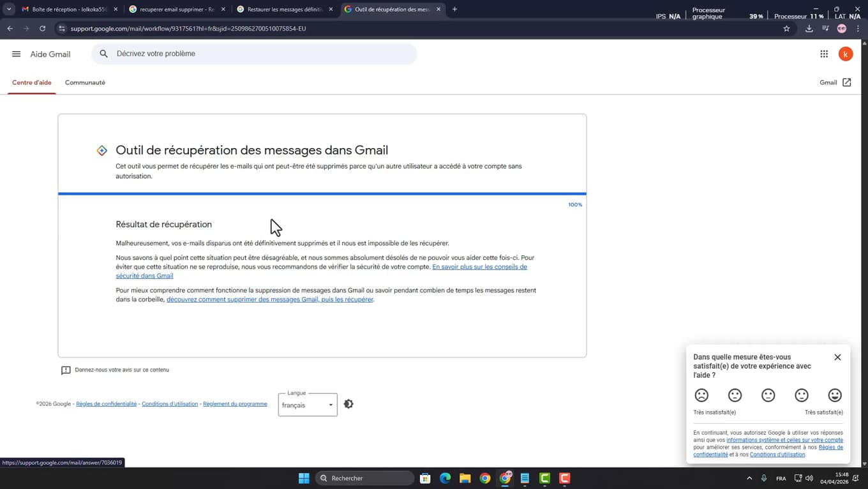This screenshot has height=489, width=868.
Task: Open the Google apps grid
Action: tap(824, 54)
